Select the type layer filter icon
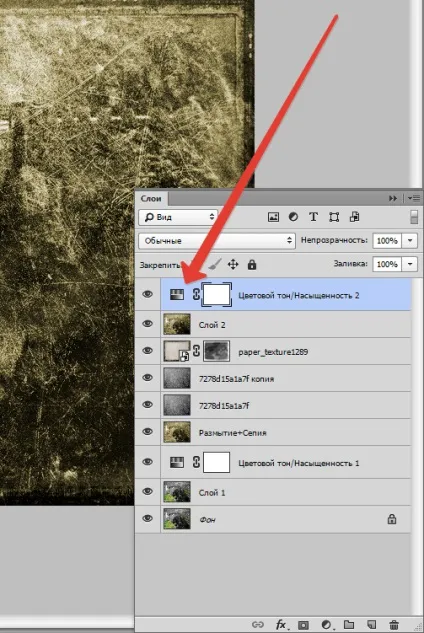 coord(313,217)
